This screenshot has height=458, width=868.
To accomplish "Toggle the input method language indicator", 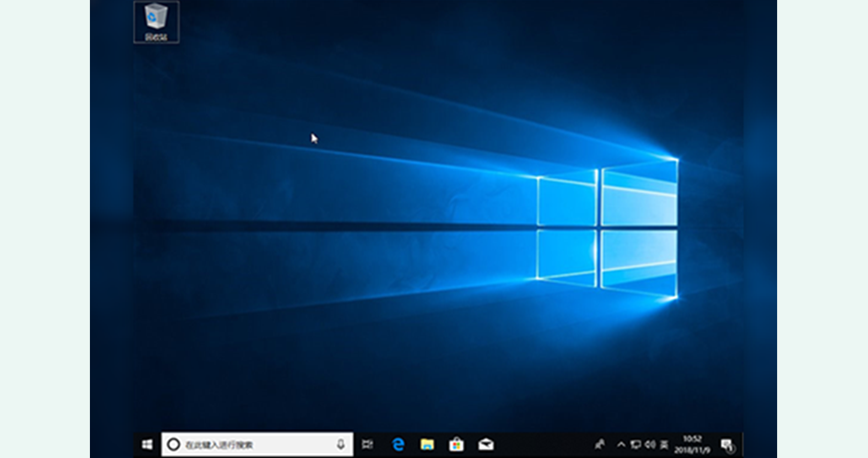I will click(664, 445).
